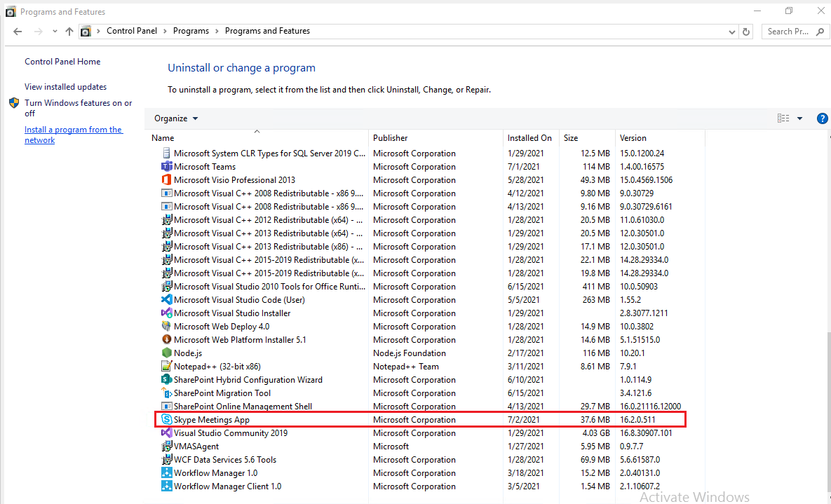Click the 7/2/2021 install date cell
This screenshot has width=831, height=504.
point(524,420)
